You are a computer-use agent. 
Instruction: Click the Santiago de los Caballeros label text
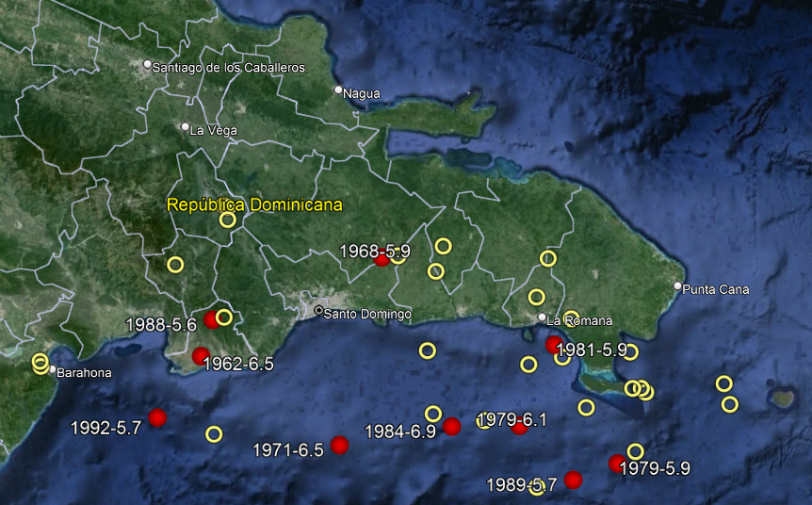coord(228,68)
